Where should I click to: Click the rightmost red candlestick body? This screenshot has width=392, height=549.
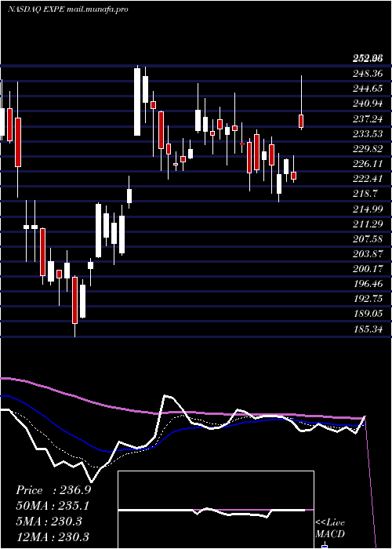pos(301,121)
